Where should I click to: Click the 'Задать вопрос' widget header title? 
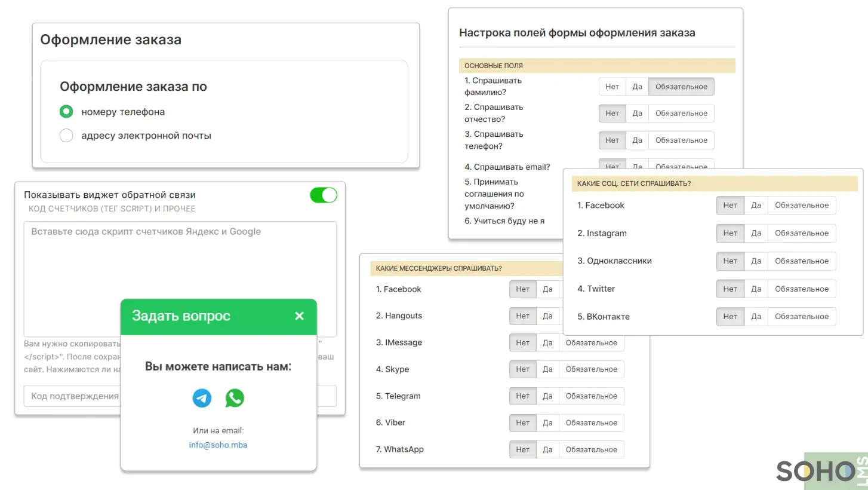pyautogui.click(x=181, y=316)
